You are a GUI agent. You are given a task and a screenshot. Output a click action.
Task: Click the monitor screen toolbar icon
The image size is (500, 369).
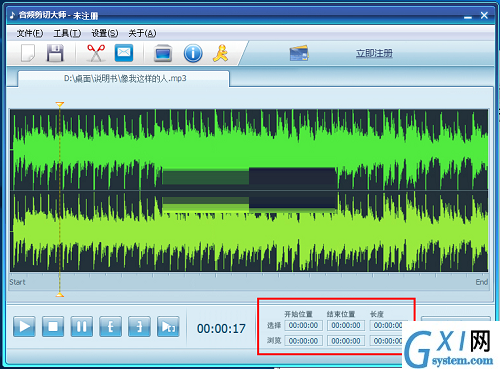(163, 53)
